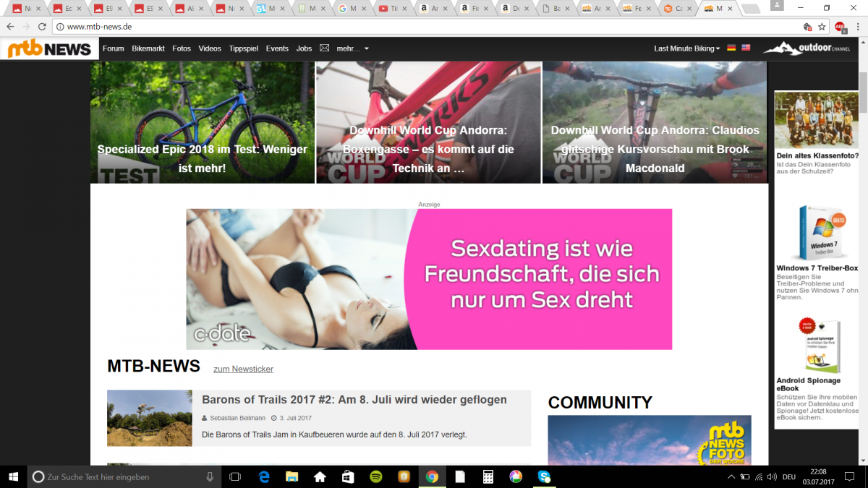Switch to the 'Ba' browser tab

(x=558, y=9)
